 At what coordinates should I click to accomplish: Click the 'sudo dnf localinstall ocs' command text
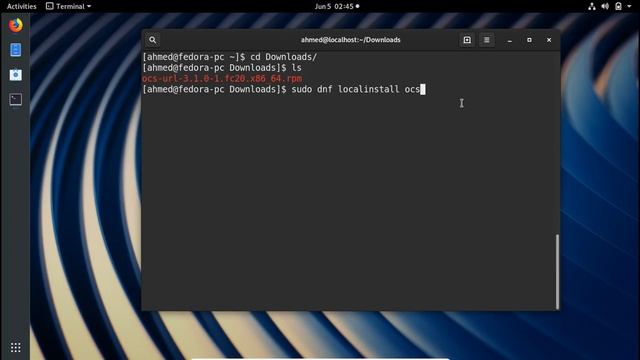pos(356,89)
